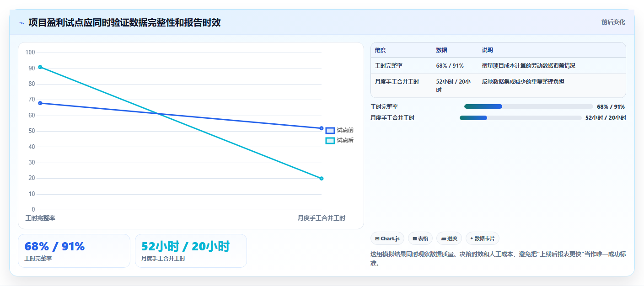Click the 试点后 legend color box
Image resolution: width=644 pixels, height=286 pixels.
coord(330,140)
